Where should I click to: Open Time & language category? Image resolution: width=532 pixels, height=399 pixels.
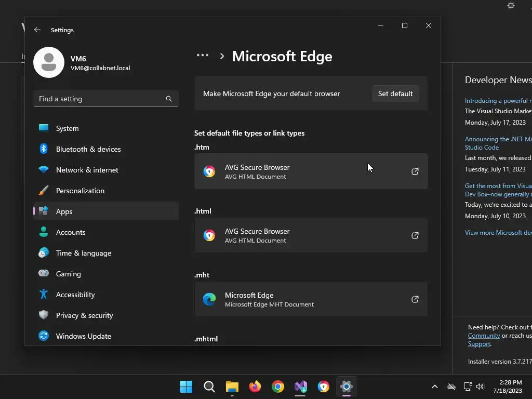(106, 253)
